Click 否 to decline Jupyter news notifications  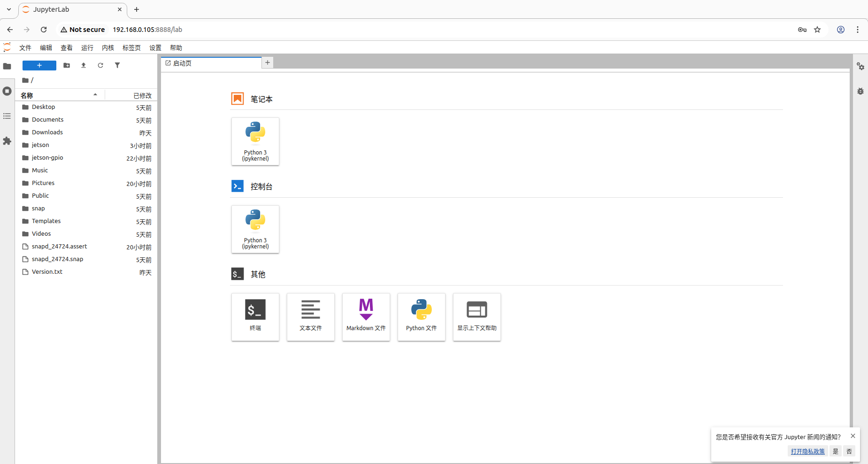(849, 451)
